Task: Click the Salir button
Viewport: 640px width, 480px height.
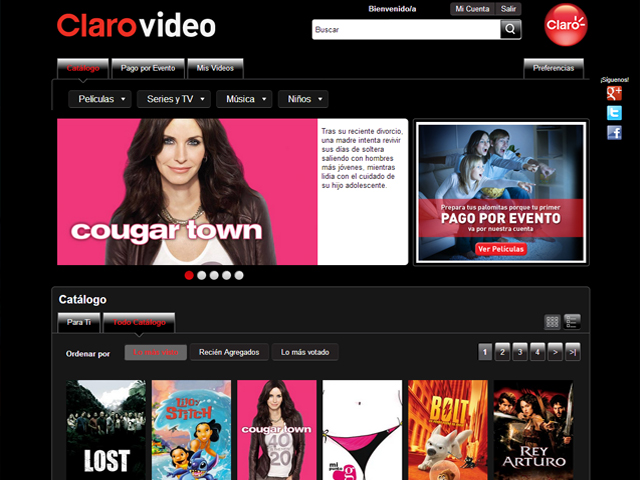Action: coord(508,9)
